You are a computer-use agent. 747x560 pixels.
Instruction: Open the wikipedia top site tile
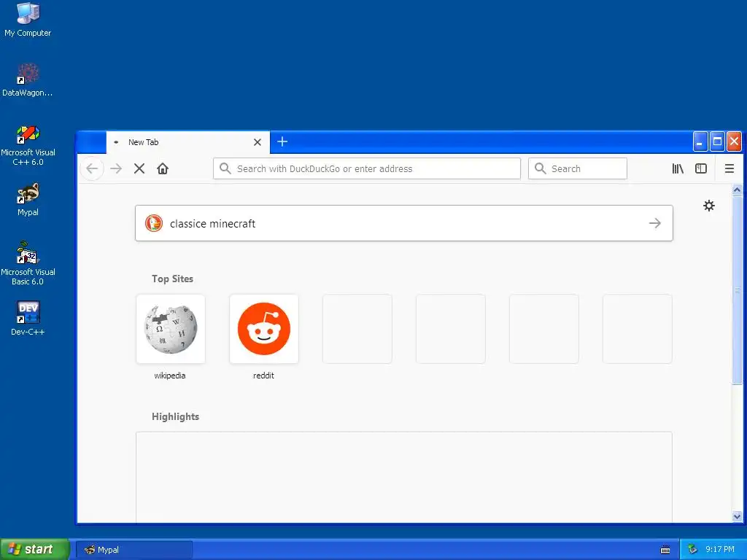[171, 329]
